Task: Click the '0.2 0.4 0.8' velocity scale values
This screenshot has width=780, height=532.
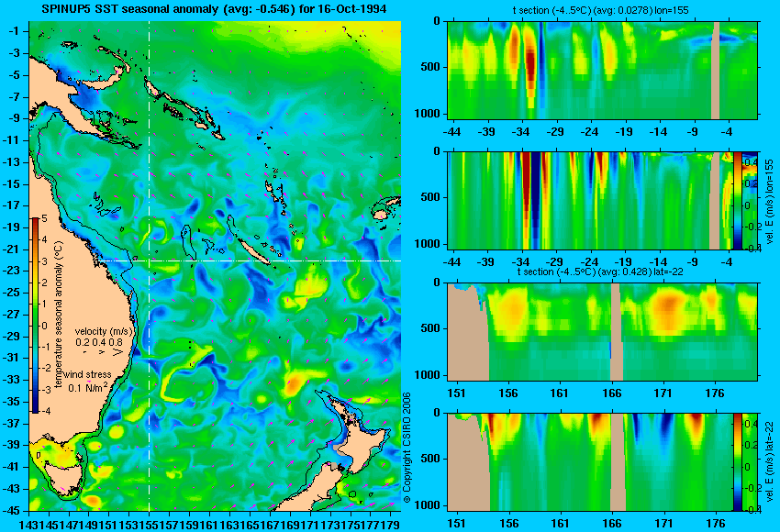Action: point(99,342)
